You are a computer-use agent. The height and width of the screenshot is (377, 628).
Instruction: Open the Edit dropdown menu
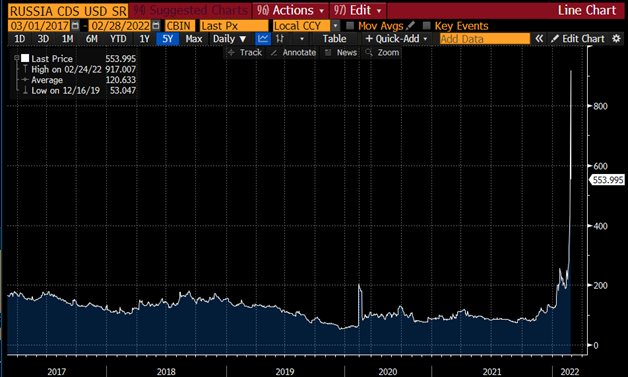(358, 10)
